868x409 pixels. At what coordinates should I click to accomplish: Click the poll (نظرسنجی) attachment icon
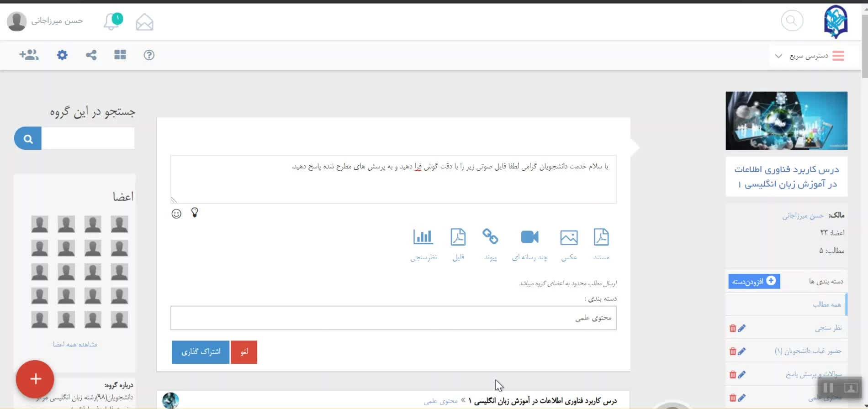point(423,237)
